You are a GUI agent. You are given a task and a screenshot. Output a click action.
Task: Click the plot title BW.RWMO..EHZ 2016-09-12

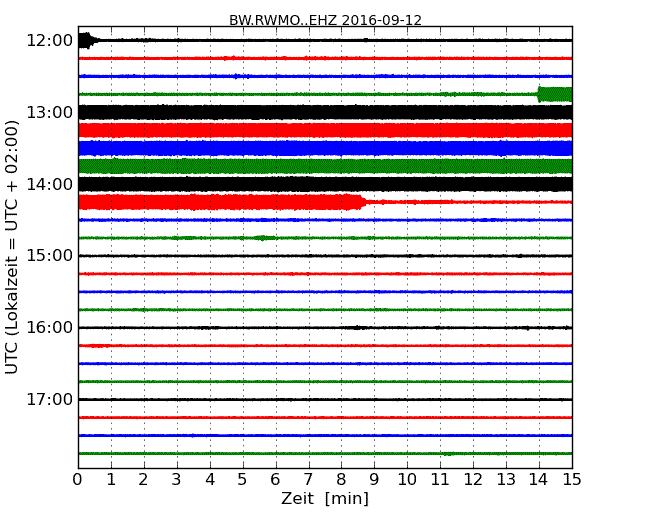325,20
